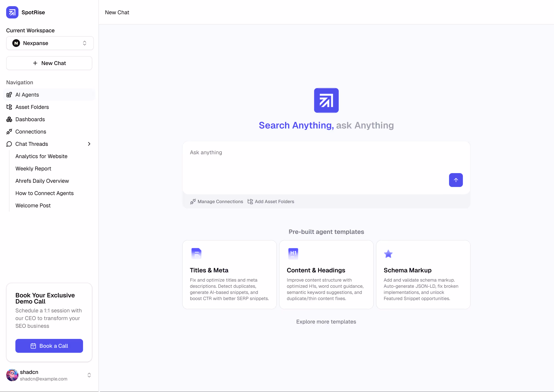Click the Asset Folders sidebar icon
This screenshot has width=554, height=392.
pos(9,107)
